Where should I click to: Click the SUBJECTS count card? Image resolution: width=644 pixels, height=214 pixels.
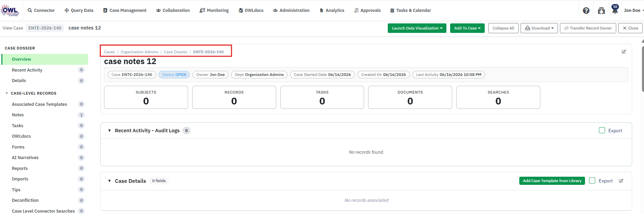146,97
